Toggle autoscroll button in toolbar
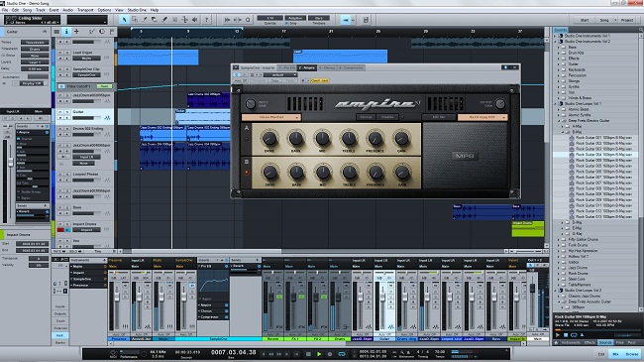This screenshot has height=362, width=644. (346, 20)
